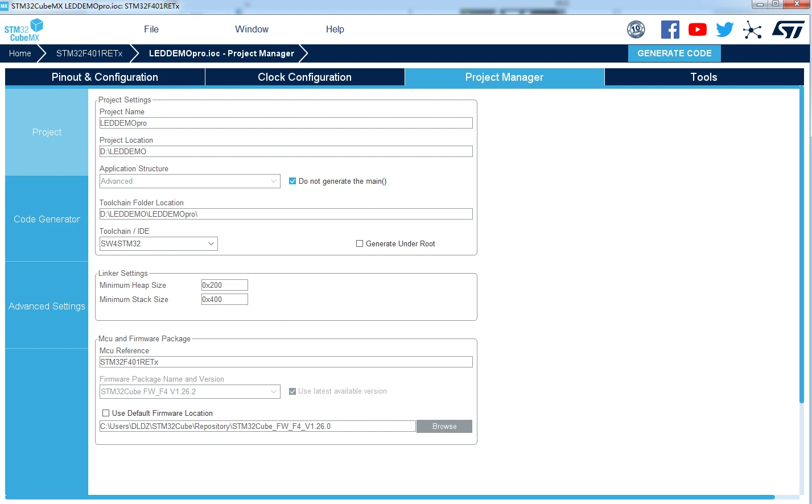Open Firmware Package Name and Version dropdown
The height and width of the screenshot is (504, 812).
click(x=189, y=391)
